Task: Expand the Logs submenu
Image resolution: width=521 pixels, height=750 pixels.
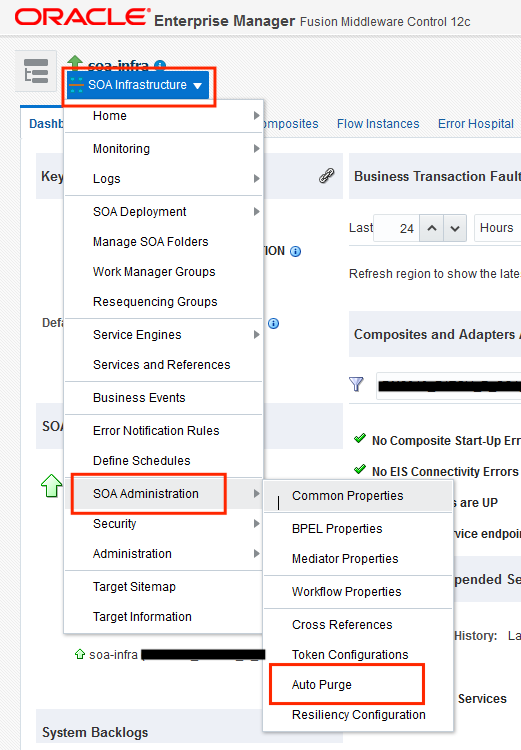Action: pyautogui.click(x=256, y=178)
